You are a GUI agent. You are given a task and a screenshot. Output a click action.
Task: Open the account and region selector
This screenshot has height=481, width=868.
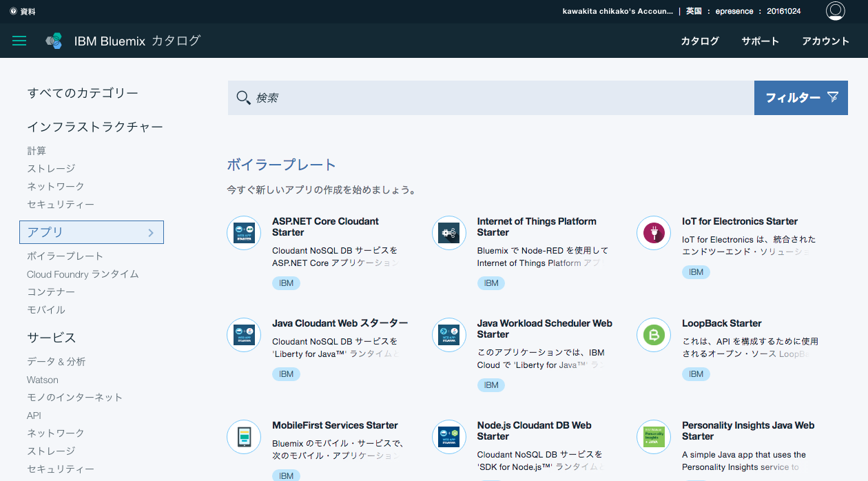[x=682, y=11]
